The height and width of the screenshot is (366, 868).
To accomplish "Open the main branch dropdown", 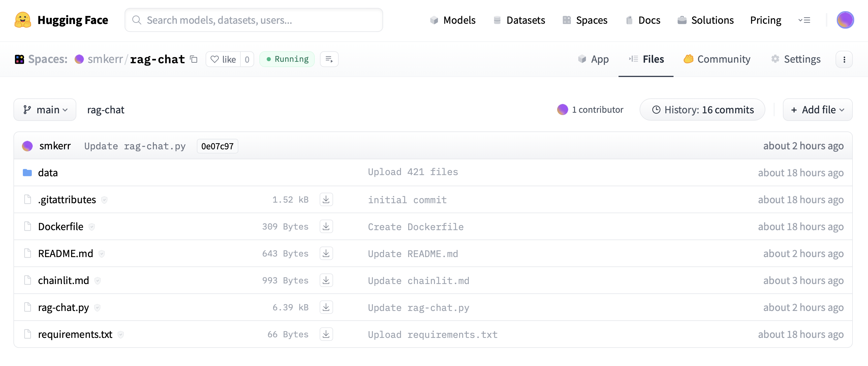I will click(x=45, y=110).
